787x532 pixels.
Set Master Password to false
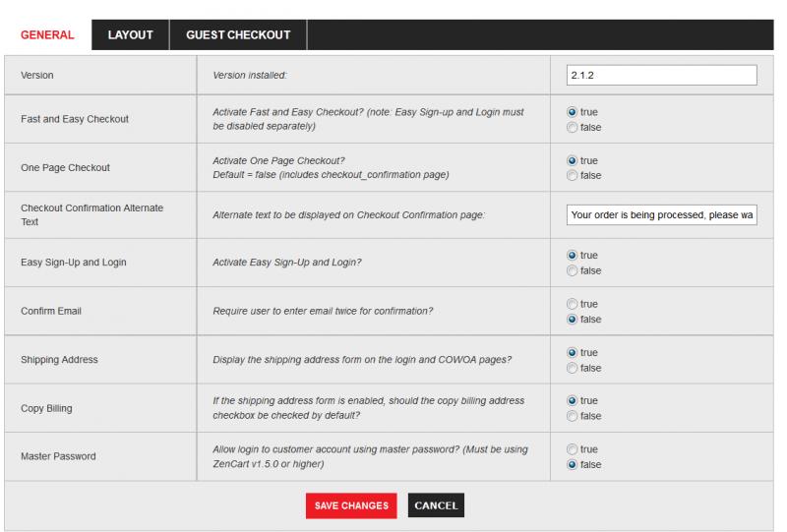click(572, 465)
